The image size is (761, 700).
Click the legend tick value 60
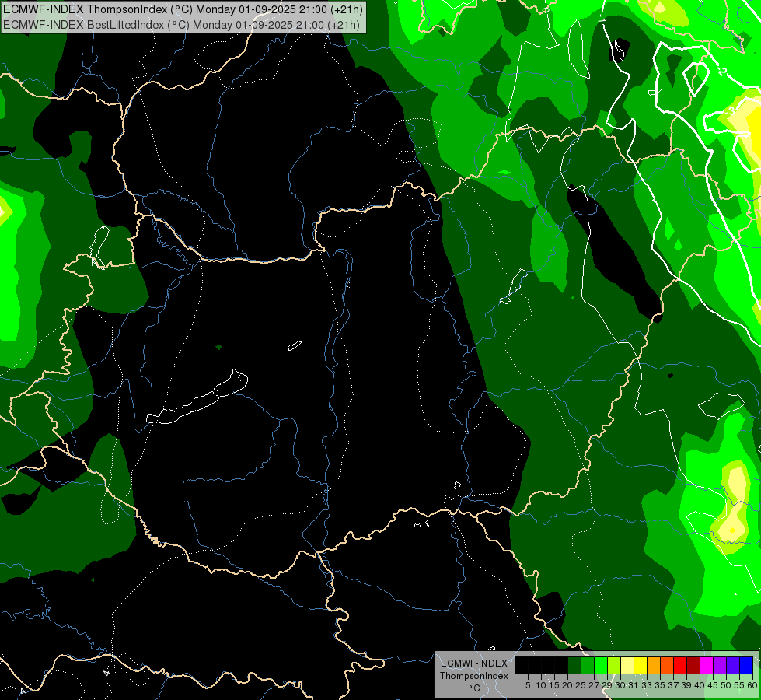[752, 685]
